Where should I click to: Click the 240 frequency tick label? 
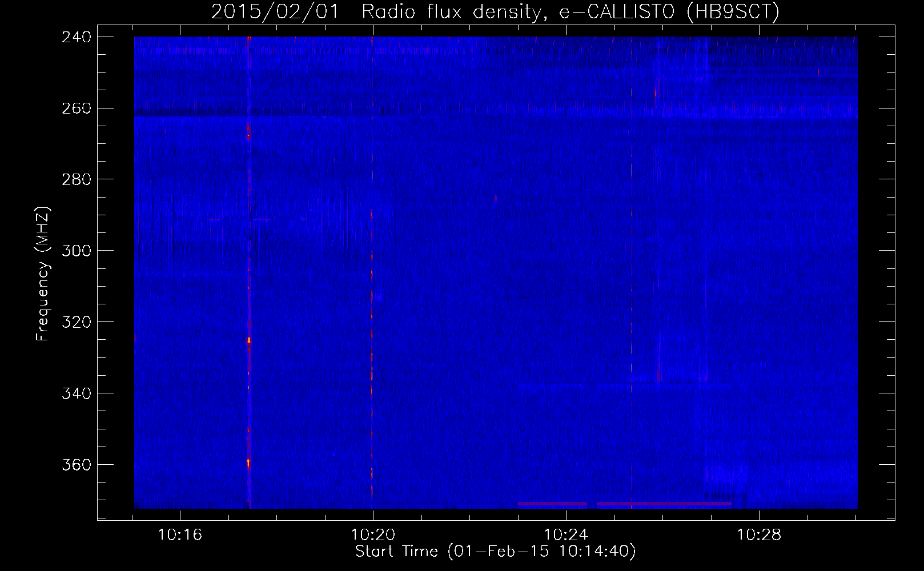coord(77,37)
